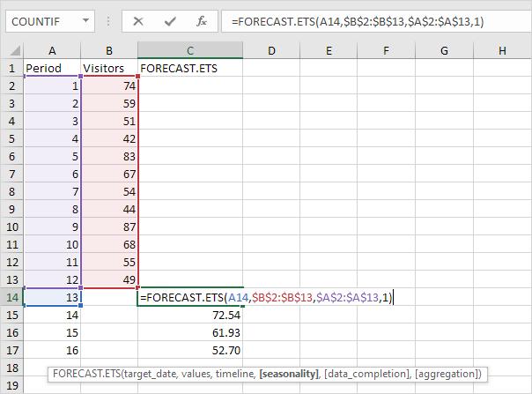Click cell with visitors value 42

pos(109,138)
